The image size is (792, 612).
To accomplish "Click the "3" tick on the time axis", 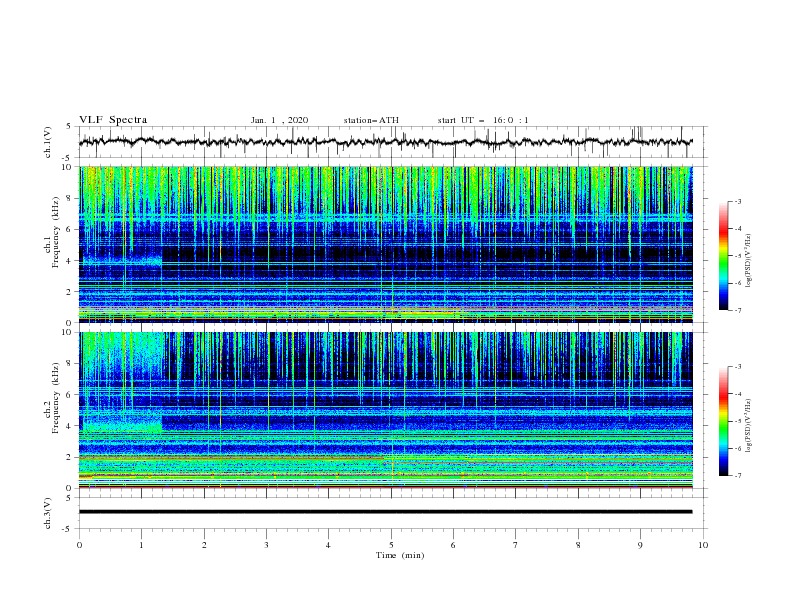I will 266,545.
